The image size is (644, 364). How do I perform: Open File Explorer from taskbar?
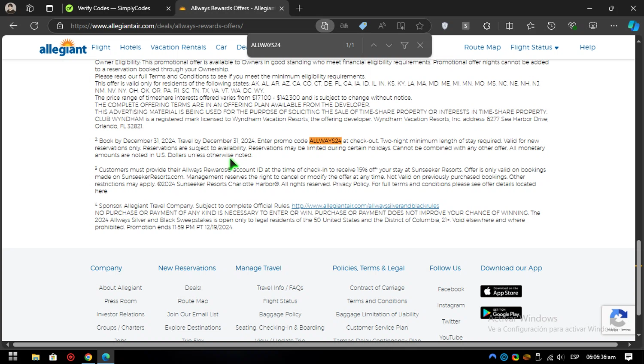point(36,357)
